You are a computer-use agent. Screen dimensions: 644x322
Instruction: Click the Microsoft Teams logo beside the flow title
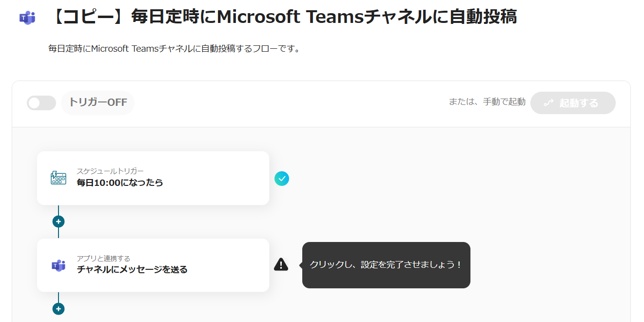pos(27,18)
